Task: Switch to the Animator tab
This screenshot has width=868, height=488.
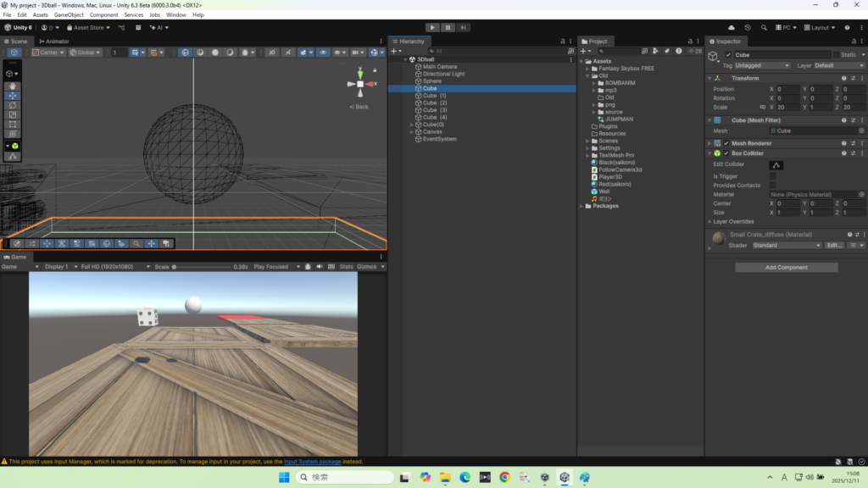Action: tap(54, 41)
